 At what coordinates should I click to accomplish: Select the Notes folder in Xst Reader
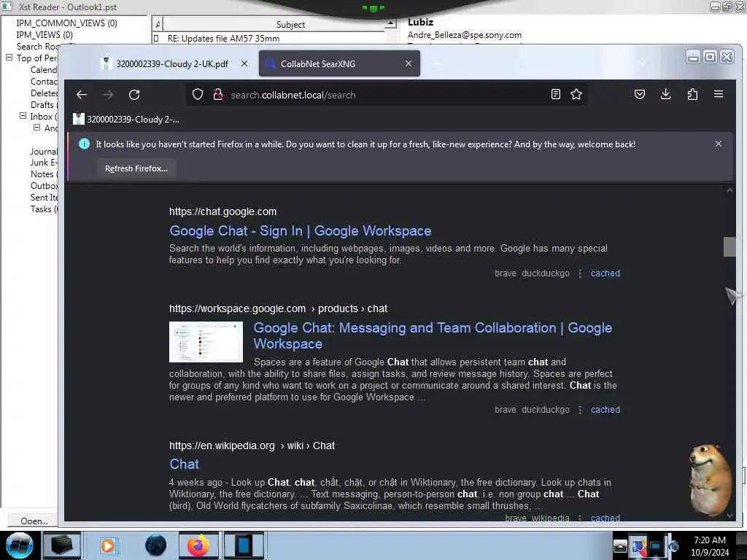coord(43,174)
